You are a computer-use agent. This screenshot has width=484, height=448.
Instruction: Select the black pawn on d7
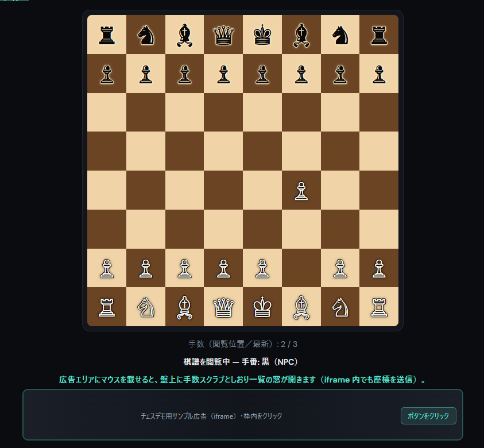pyautogui.click(x=223, y=74)
